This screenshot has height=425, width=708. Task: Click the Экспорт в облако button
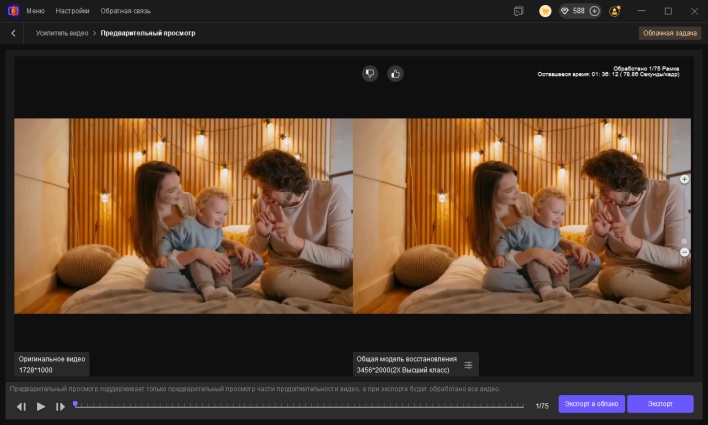coord(591,404)
